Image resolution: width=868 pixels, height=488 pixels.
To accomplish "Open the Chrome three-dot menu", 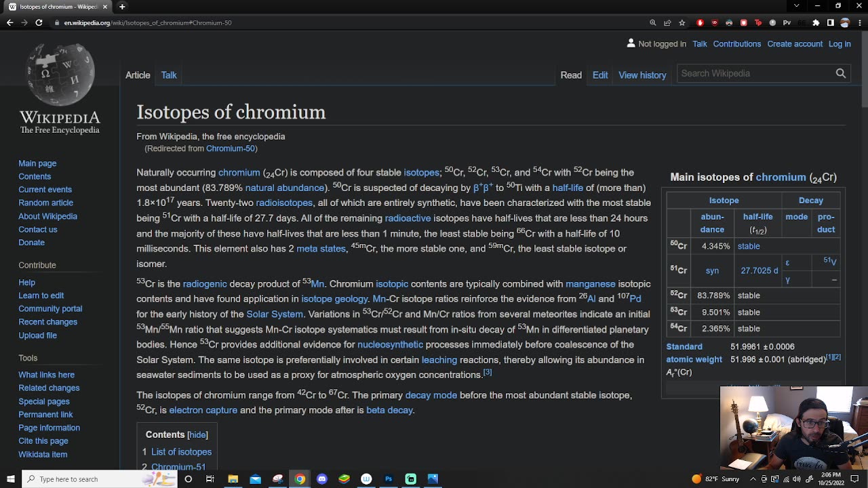I will tap(859, 22).
